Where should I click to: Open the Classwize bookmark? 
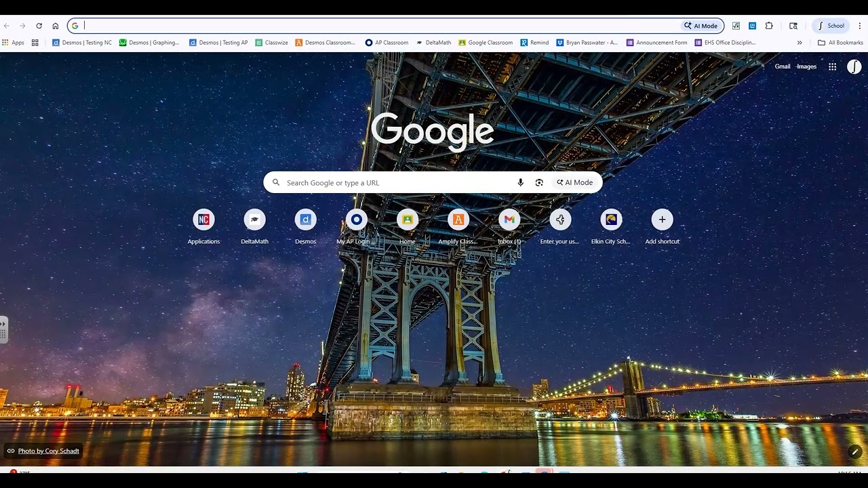click(271, 43)
